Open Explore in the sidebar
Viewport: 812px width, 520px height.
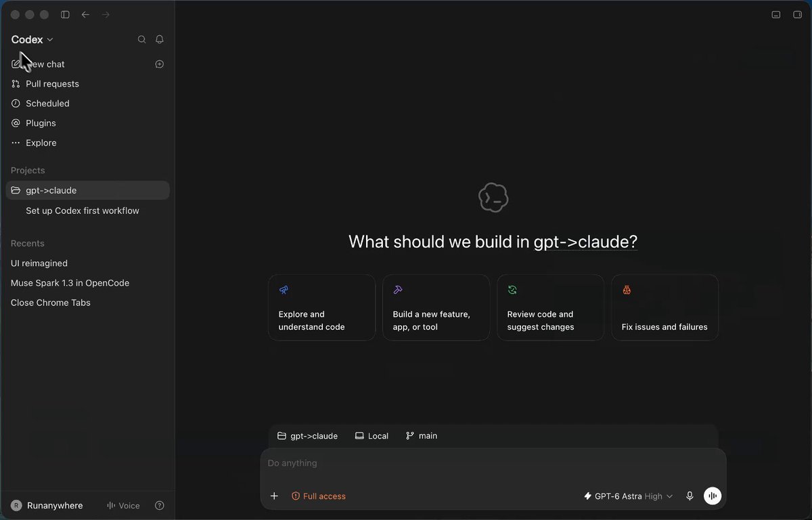pos(87,143)
